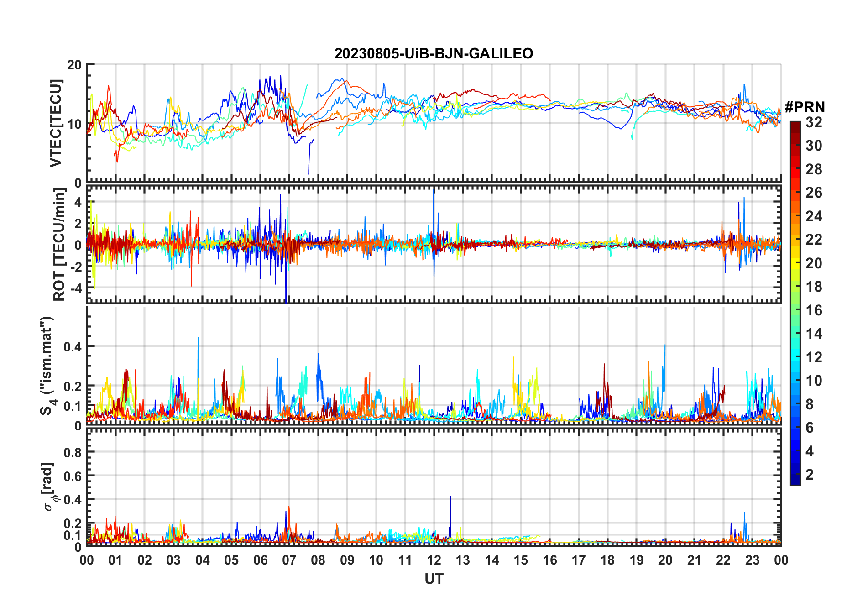Click the sigma-phi [rad] y-axis label
The width and height of the screenshot is (868, 607).
(x=48, y=487)
